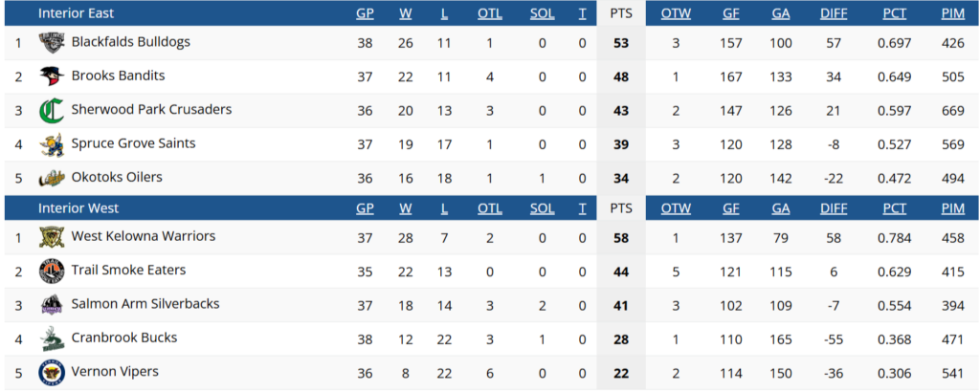Click the Spruce Grove Saints logo
Image resolution: width=980 pixels, height=392 pixels.
(52, 144)
